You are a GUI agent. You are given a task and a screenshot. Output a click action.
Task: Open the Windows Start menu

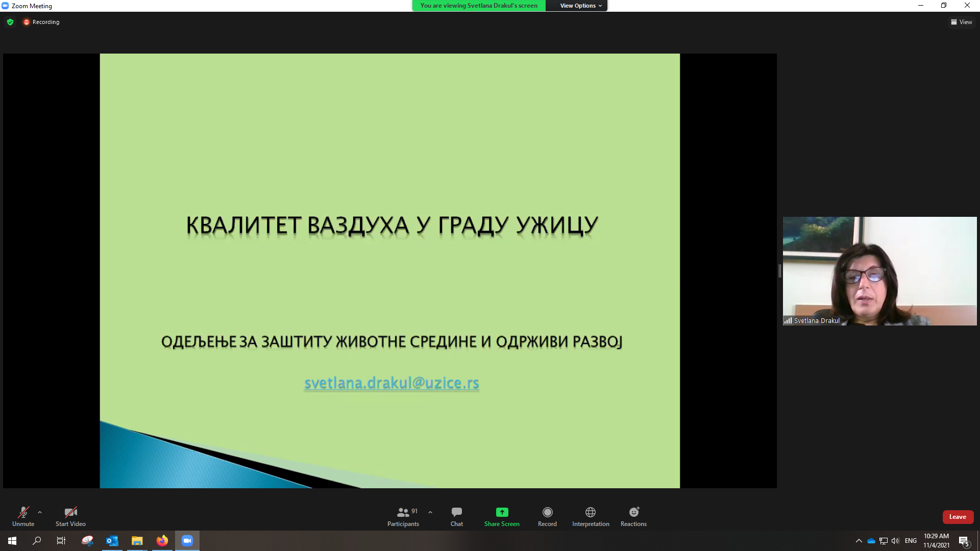[x=12, y=541]
